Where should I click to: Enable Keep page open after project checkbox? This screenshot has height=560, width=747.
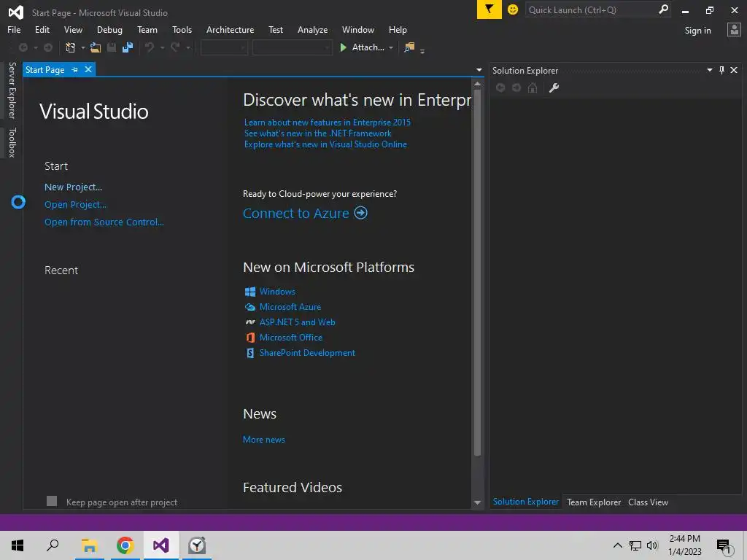52,501
